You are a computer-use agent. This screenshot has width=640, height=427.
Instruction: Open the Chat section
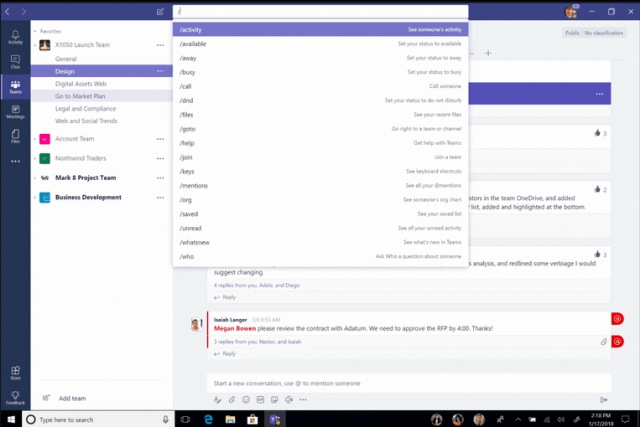point(15,62)
